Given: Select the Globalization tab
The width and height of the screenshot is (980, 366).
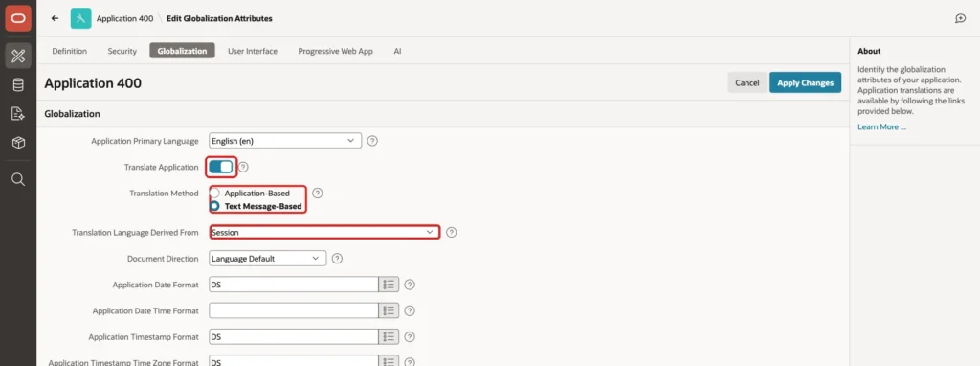Looking at the screenshot, I should 182,51.
